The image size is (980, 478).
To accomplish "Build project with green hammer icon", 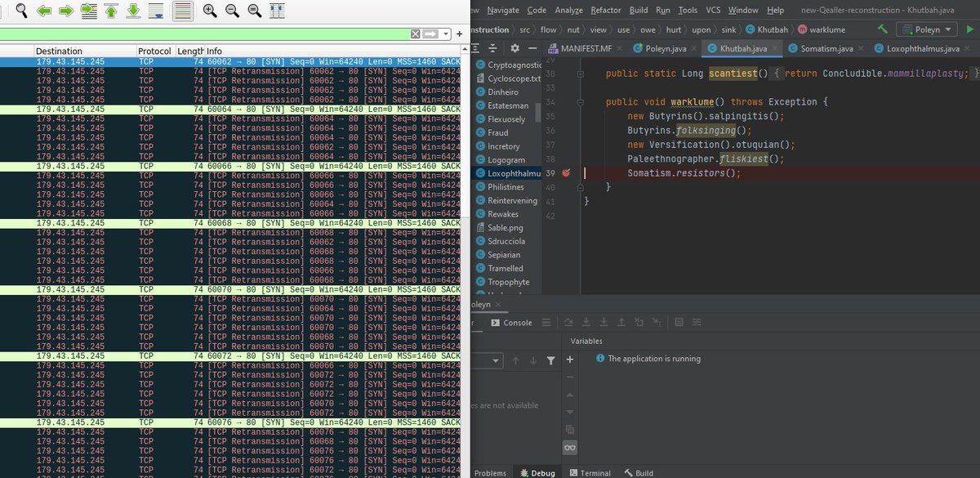I will click(882, 29).
